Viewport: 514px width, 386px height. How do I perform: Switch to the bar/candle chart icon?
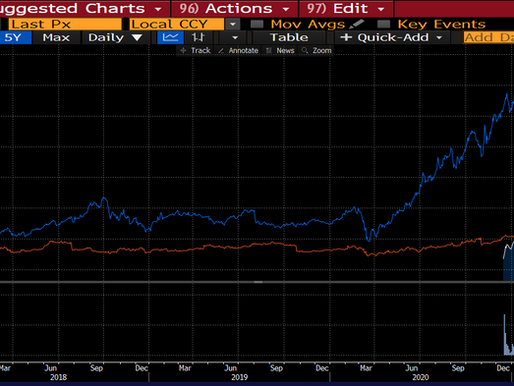198,37
